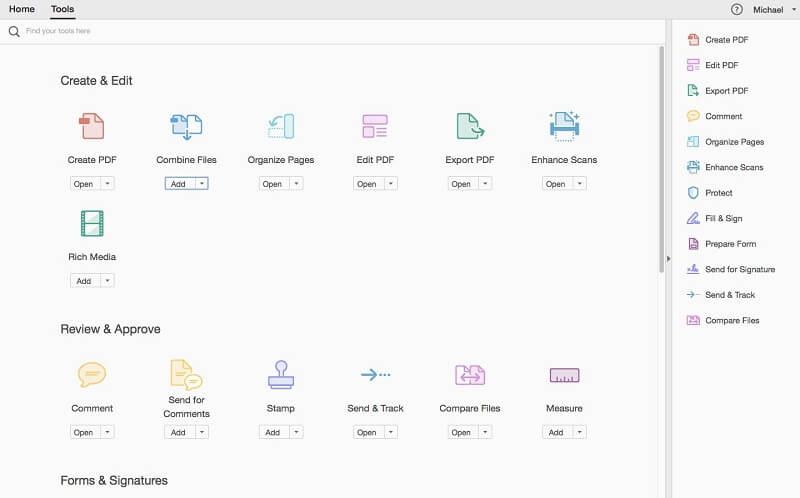Select the Rich Media film icon
Viewport: 800px width, 498px height.
point(92,223)
